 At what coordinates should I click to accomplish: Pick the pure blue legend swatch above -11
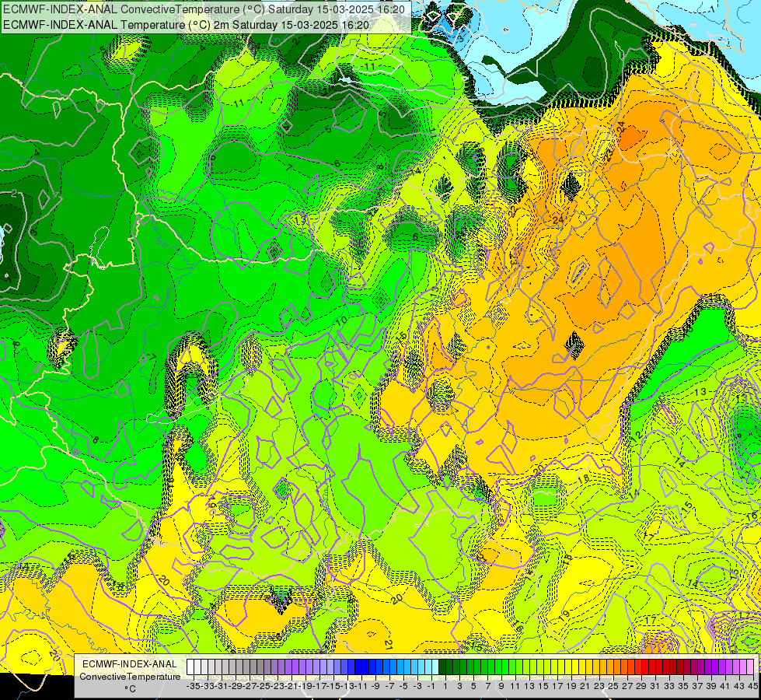365,667
